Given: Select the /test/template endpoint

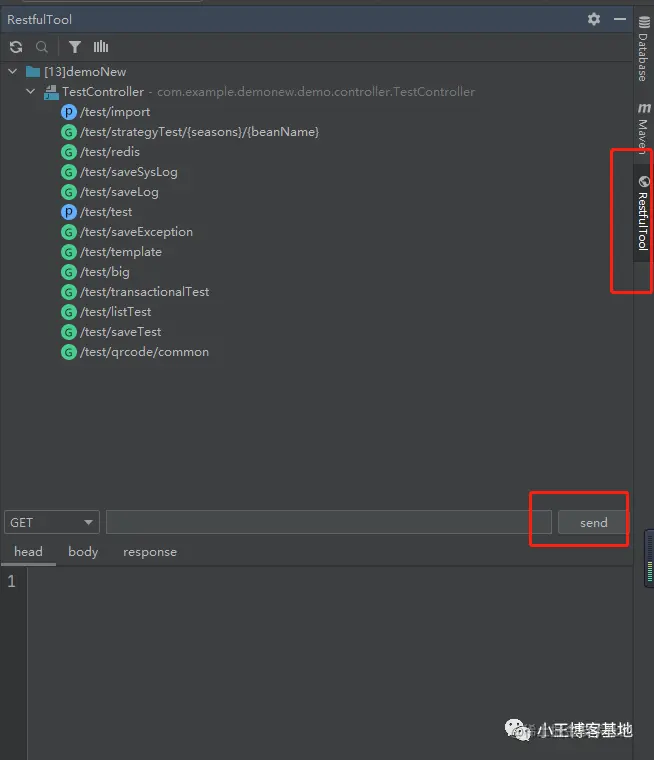Looking at the screenshot, I should (121, 252).
